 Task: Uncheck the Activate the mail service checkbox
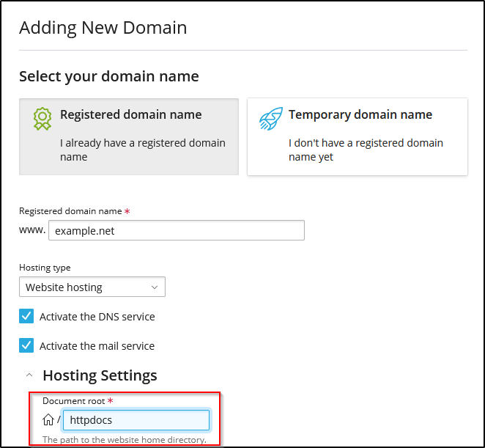coord(26,345)
